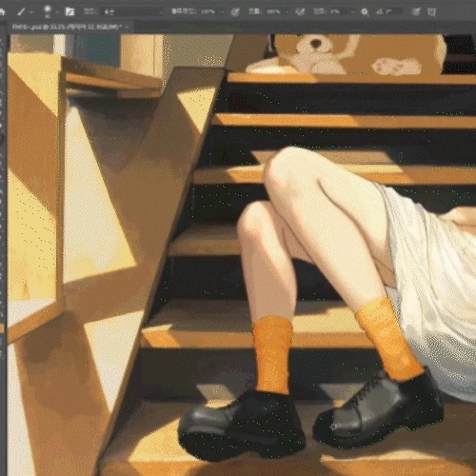This screenshot has width=476, height=476.
Task: Enable airbrush-style build-up effects icon
Action: coord(300,12)
